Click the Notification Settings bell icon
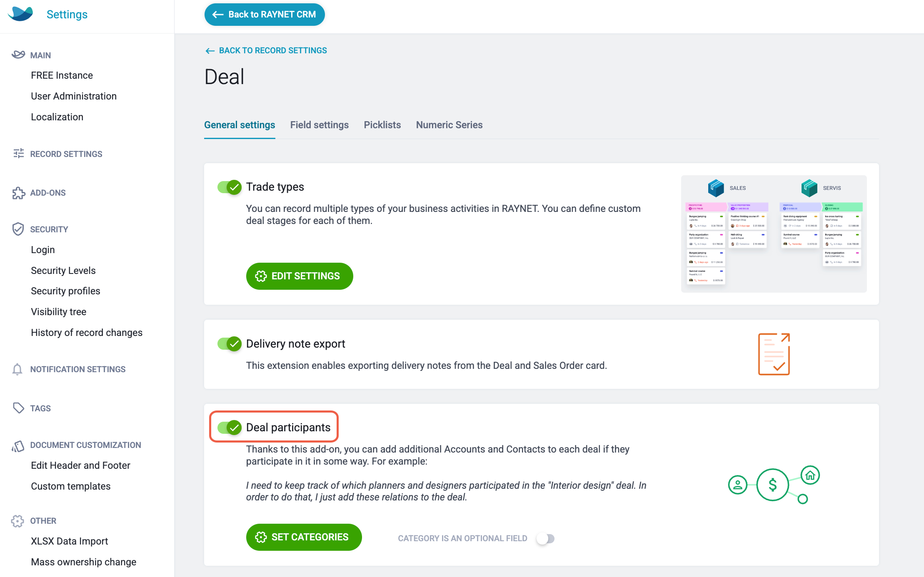 pos(17,369)
